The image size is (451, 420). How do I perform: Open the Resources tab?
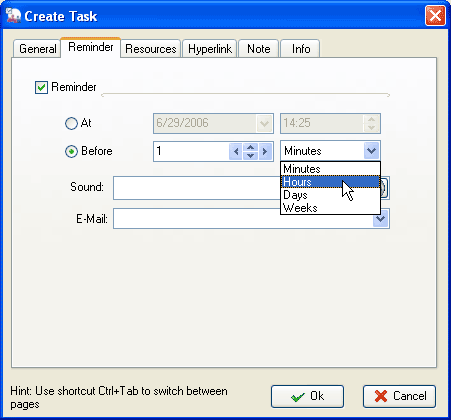click(x=151, y=49)
